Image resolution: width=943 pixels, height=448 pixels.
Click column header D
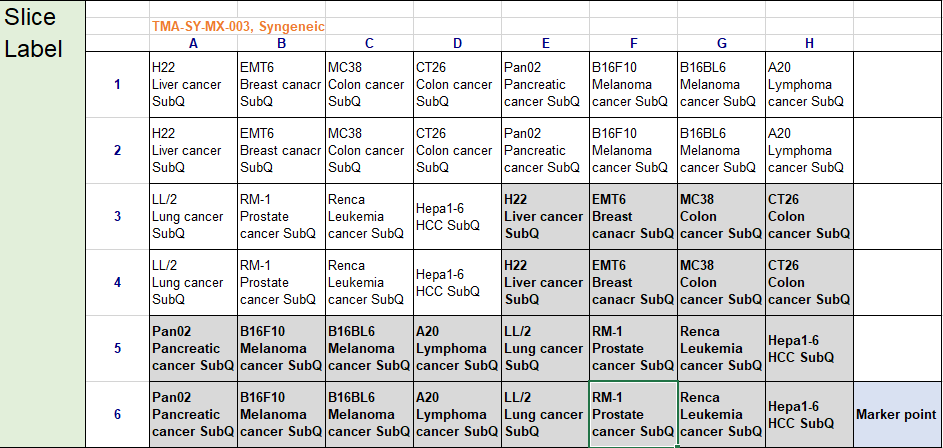pyautogui.click(x=457, y=43)
